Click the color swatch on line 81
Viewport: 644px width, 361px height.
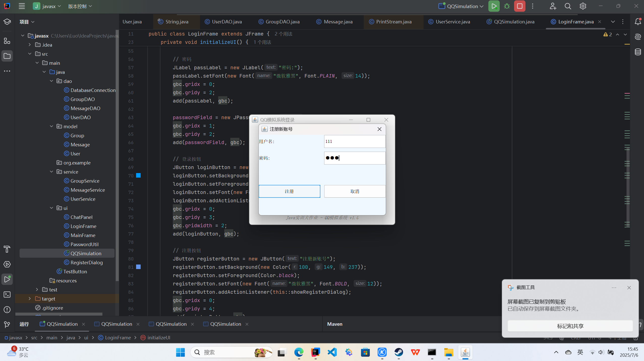click(x=138, y=267)
